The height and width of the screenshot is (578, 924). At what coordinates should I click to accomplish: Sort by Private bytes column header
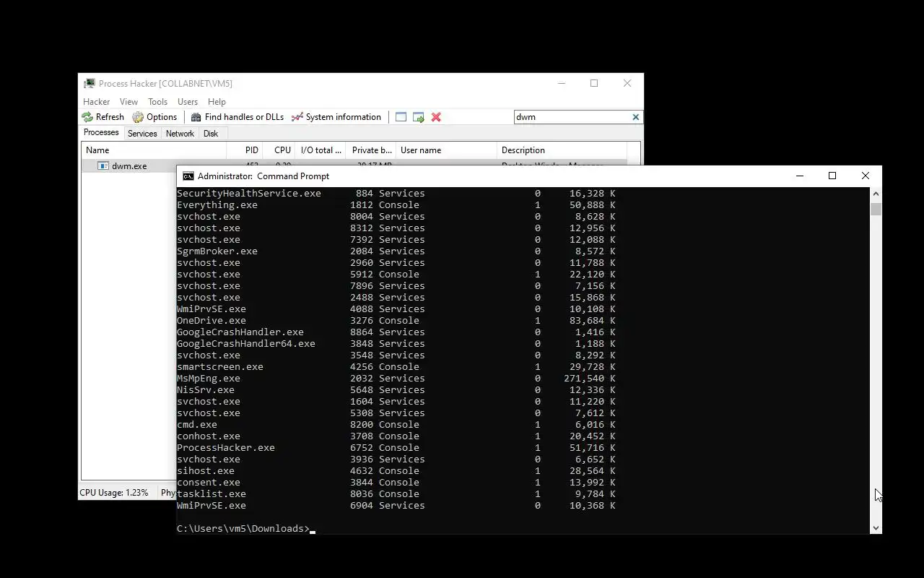pos(372,150)
